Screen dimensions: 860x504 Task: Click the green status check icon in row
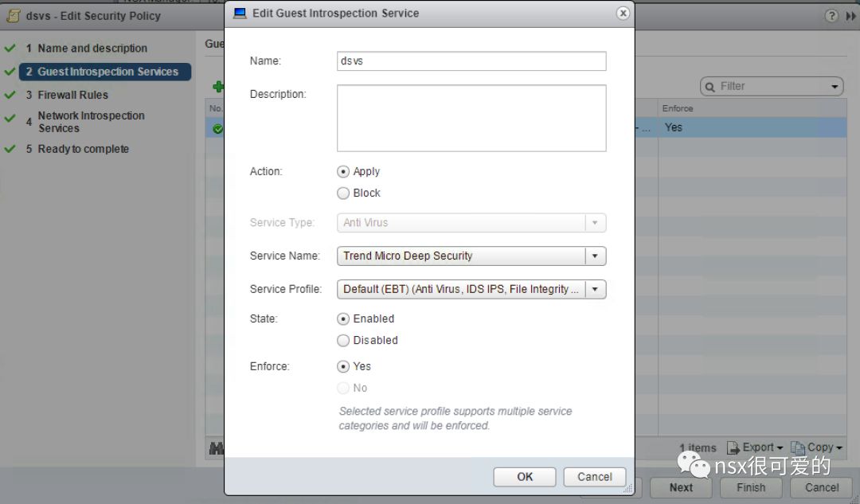pyautogui.click(x=217, y=129)
